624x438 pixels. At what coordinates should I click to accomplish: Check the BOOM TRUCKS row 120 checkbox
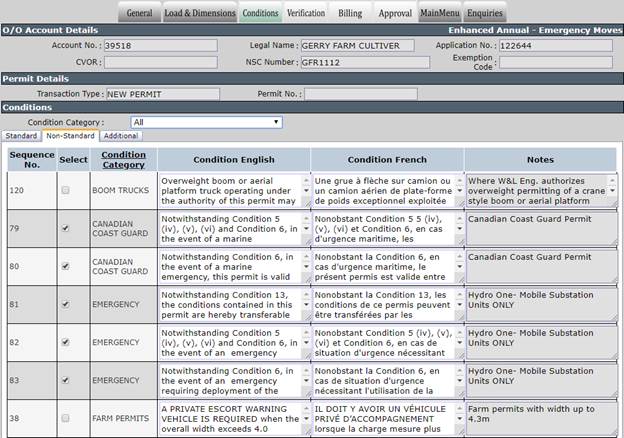66,190
